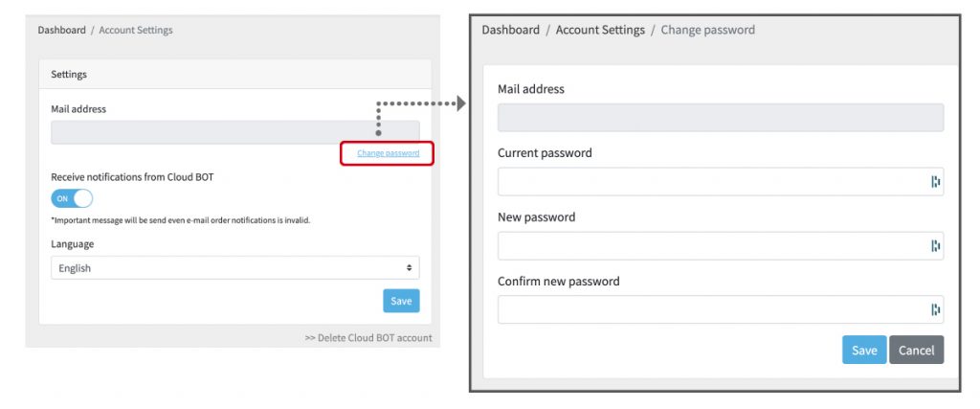Cancel the password change
The image size is (980, 409).
916,351
